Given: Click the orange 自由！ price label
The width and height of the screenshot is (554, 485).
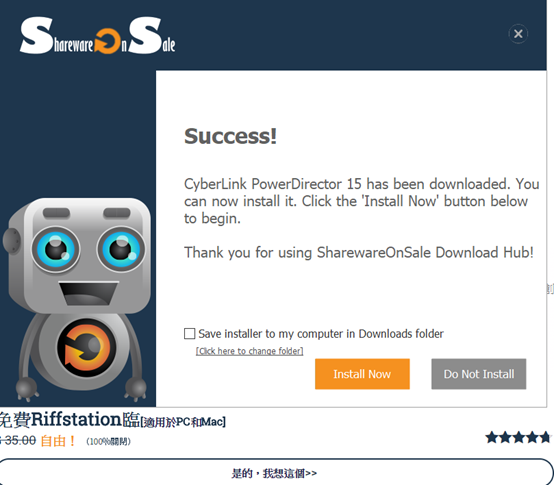Looking at the screenshot, I should click(58, 441).
